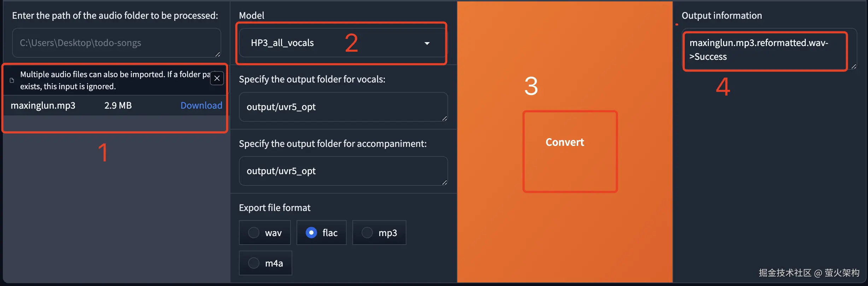Click the Download link for maxinglun.mp3

pyautogui.click(x=201, y=105)
